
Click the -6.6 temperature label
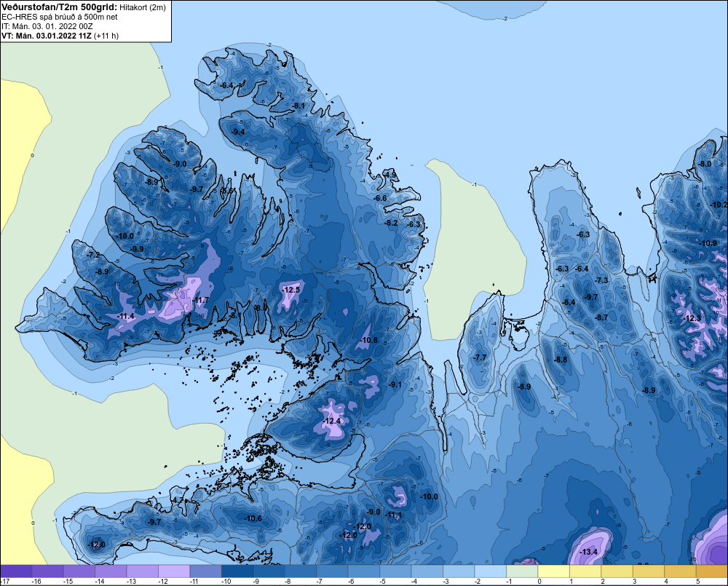click(380, 198)
